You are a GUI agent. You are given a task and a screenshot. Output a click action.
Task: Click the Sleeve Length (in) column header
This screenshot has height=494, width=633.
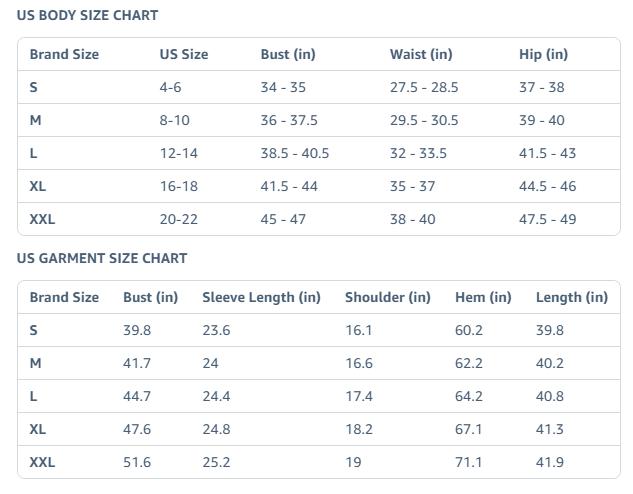coord(261,297)
